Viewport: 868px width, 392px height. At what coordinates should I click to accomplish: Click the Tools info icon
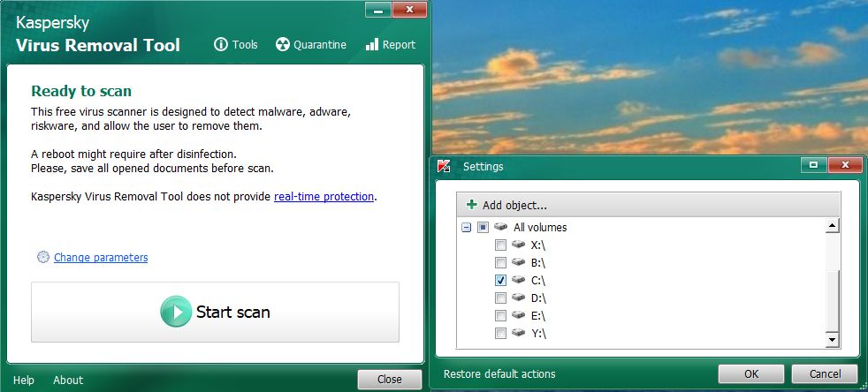(221, 44)
